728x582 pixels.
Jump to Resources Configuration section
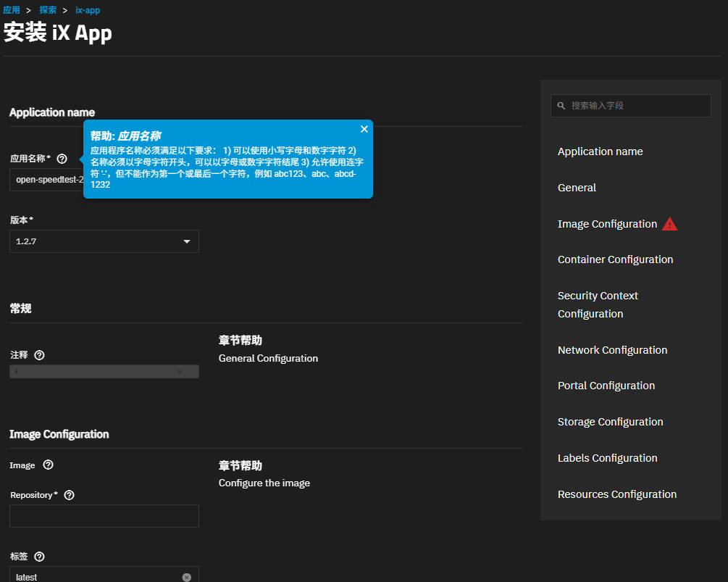tap(616, 494)
